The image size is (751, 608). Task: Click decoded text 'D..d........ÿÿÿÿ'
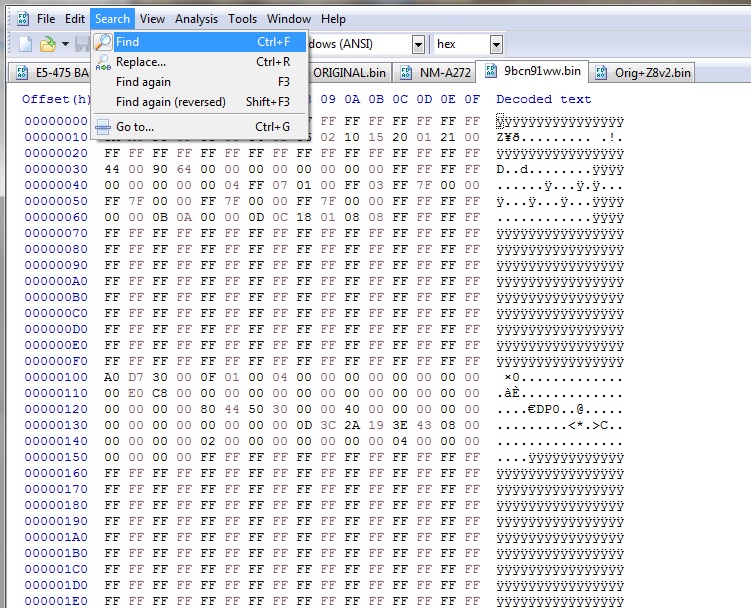tap(560, 170)
